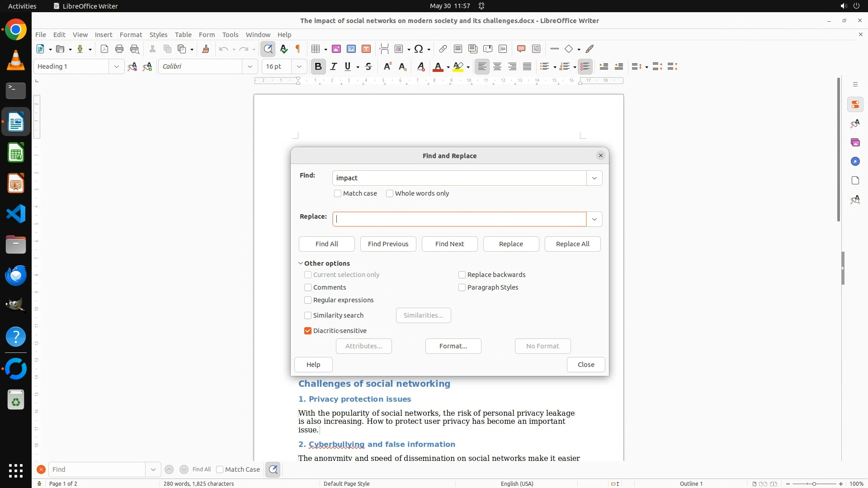Click the Insert Table icon
The width and height of the screenshot is (868, 488).
pos(316,49)
